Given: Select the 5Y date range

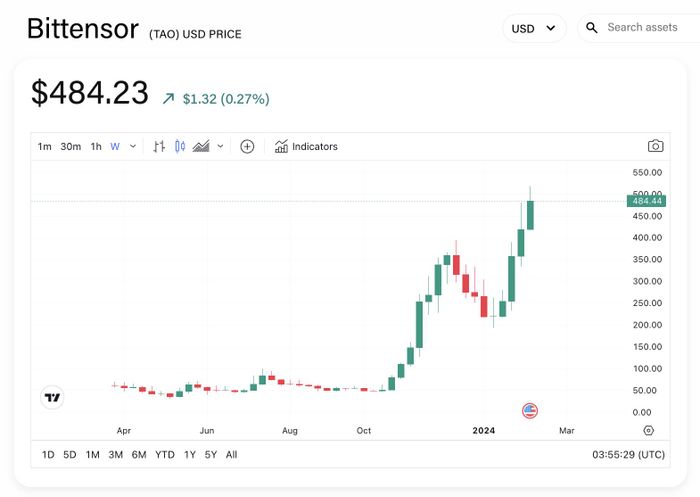Looking at the screenshot, I should click(211, 455).
